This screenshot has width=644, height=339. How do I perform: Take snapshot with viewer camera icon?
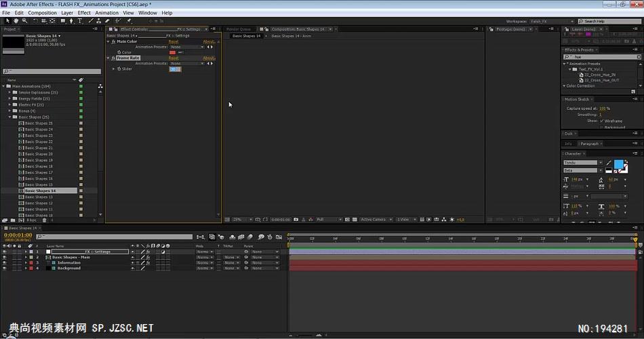(296, 220)
